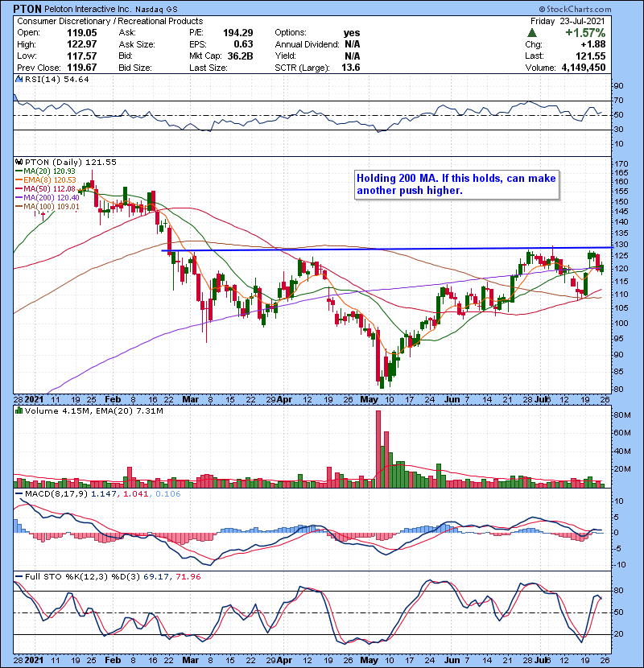The width and height of the screenshot is (644, 668).
Task: Click the SCTR (Large) value 13.6
Action: tap(351, 68)
